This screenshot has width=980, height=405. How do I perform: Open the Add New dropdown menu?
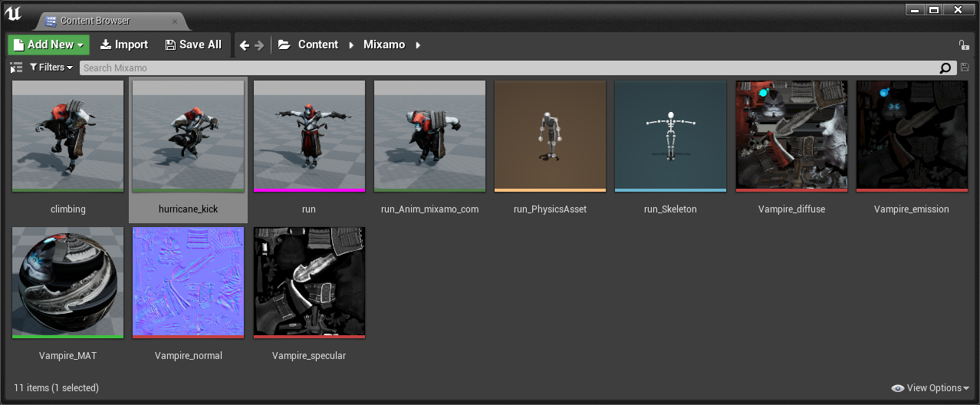48,44
